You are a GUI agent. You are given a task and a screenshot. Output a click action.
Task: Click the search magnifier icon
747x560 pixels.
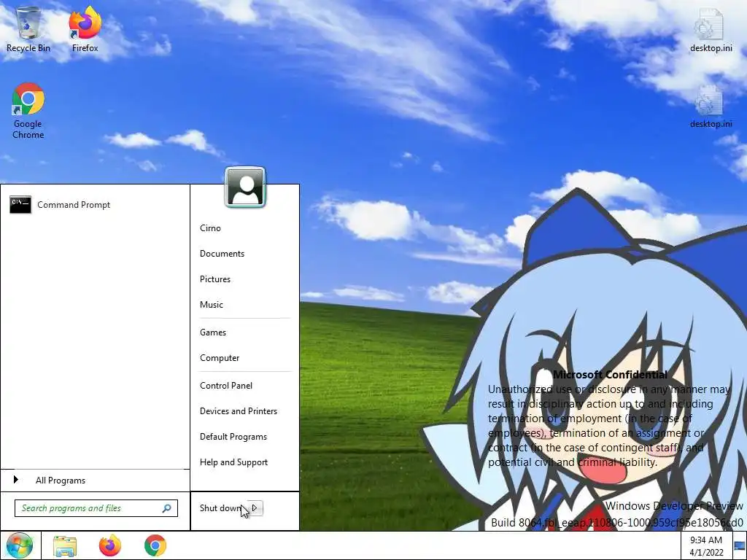coord(167,508)
